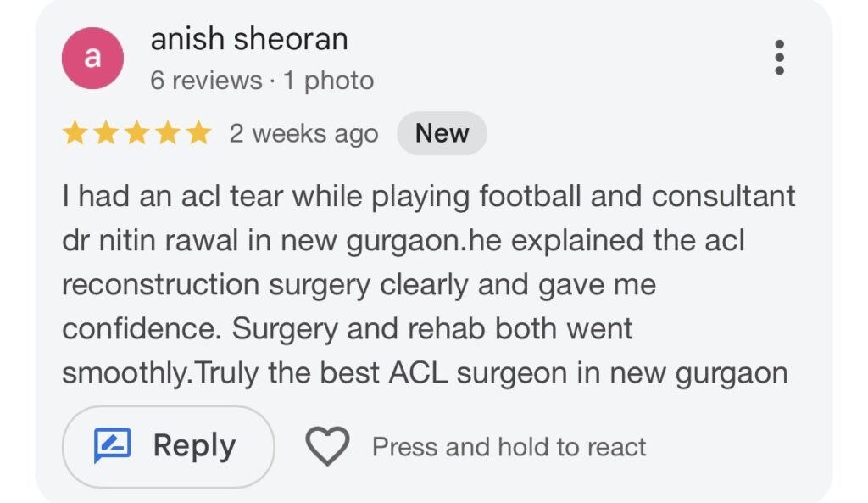This screenshot has height=503, width=868.
Task: Click the review line starting 'I had an acl tear'
Action: tap(428, 197)
